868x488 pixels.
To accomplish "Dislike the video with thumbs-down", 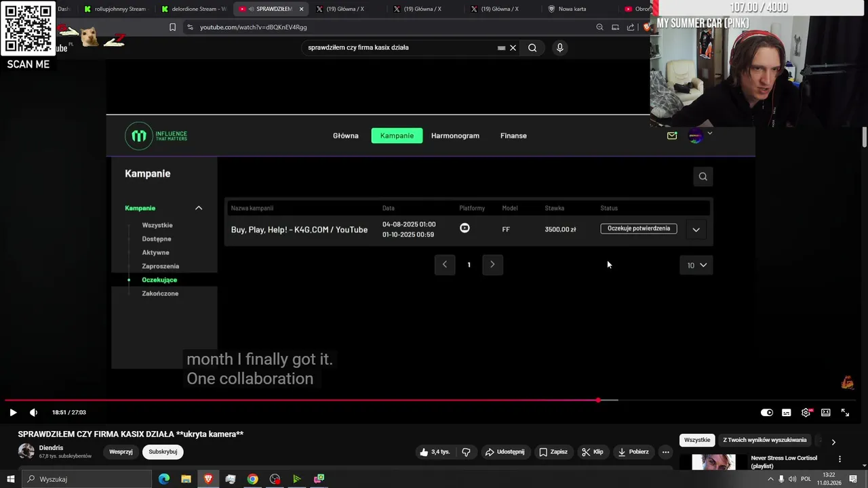I will (466, 452).
